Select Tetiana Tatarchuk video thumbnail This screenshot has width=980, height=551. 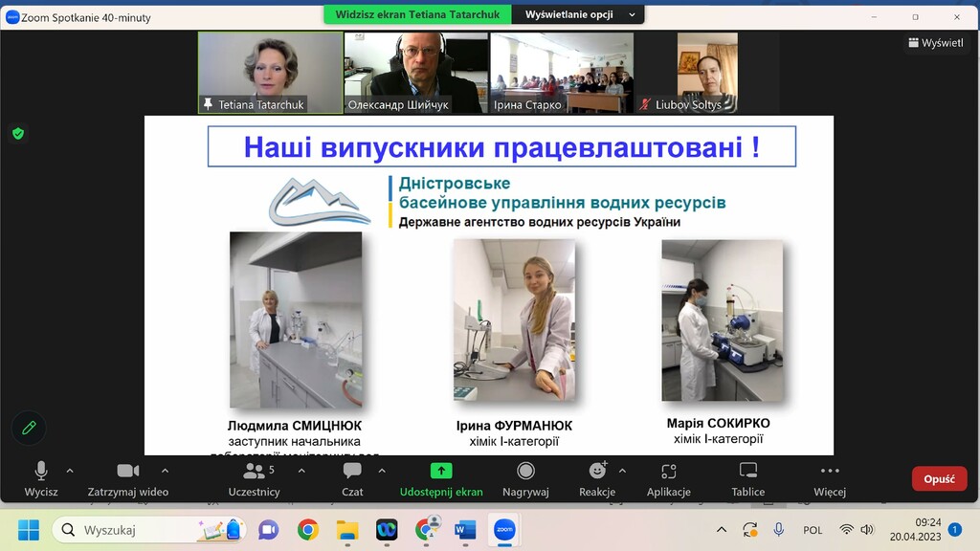tap(271, 73)
